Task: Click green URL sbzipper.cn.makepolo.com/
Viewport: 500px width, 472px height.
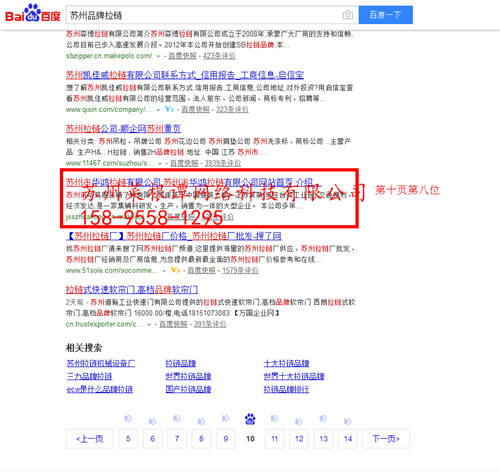Action: [x=109, y=56]
